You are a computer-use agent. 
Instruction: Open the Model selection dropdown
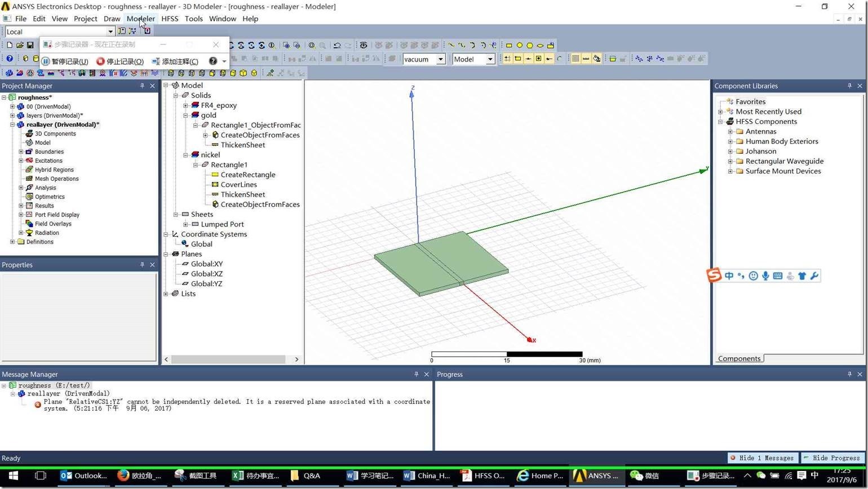(x=490, y=59)
